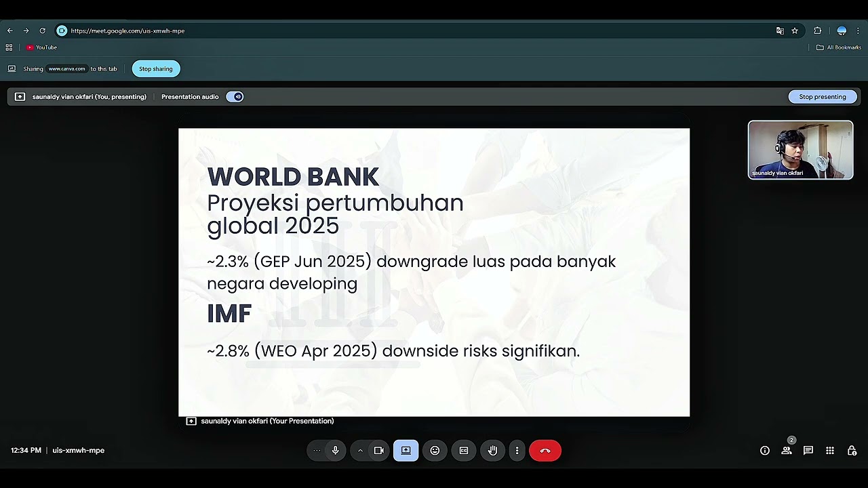Open the All Bookmarks folder
The width and height of the screenshot is (868, 488).
[839, 47]
